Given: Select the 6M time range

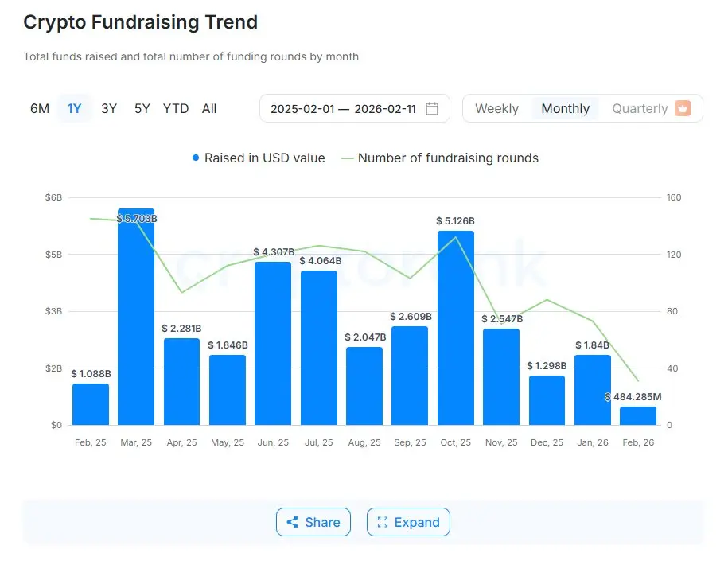Looking at the screenshot, I should (x=40, y=109).
